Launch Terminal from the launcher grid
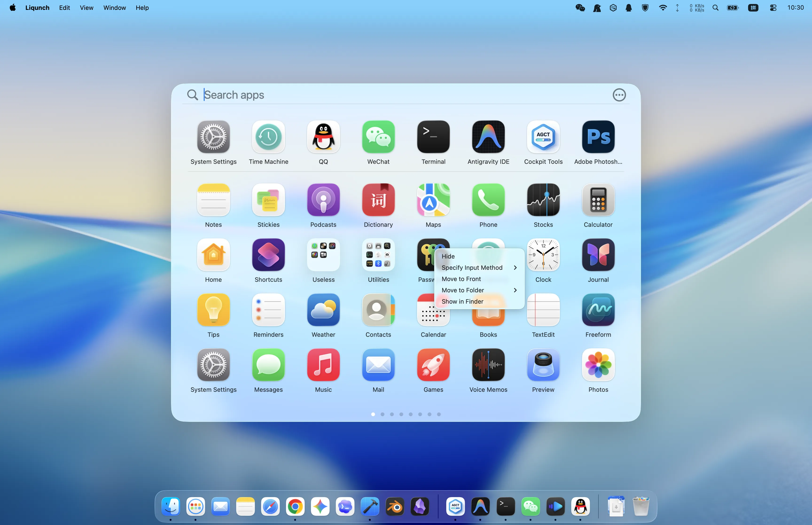This screenshot has width=812, height=525. pyautogui.click(x=433, y=137)
